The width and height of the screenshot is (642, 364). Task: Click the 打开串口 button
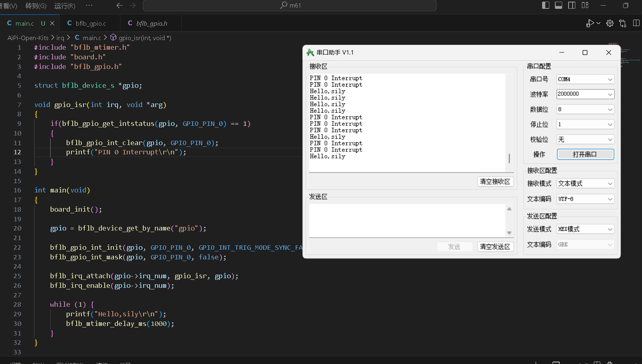[x=585, y=154]
